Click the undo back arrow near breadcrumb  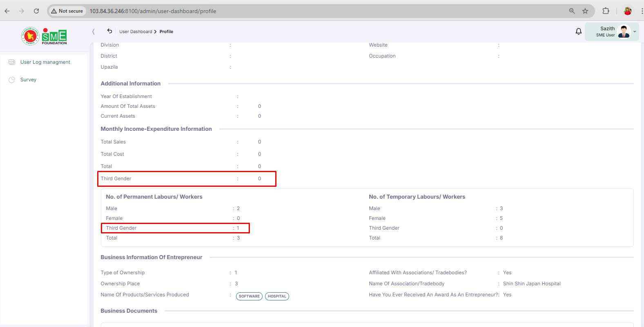109,31
